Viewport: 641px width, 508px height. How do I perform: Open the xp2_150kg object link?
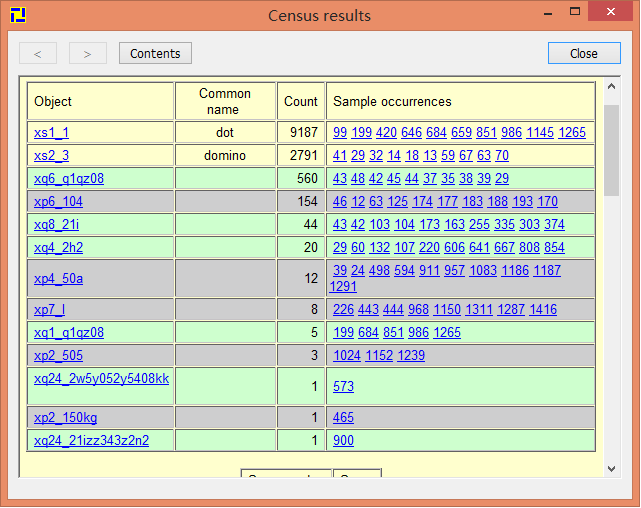click(x=65, y=417)
